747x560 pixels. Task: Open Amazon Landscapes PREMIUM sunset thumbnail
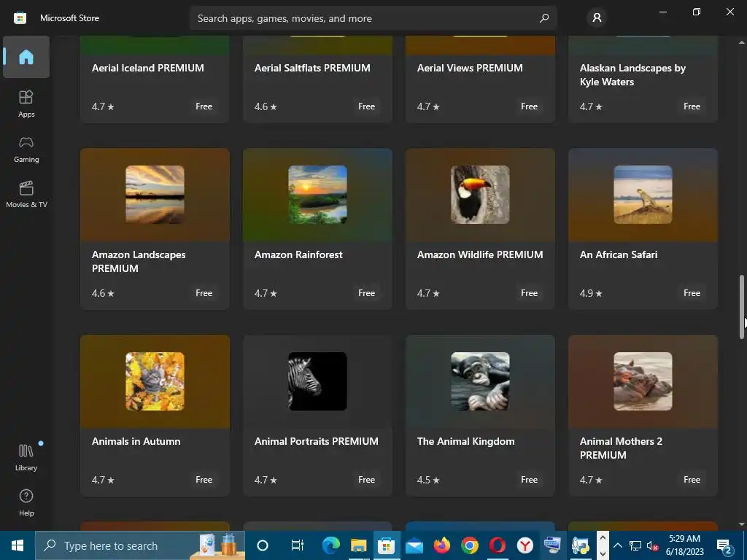tap(155, 195)
